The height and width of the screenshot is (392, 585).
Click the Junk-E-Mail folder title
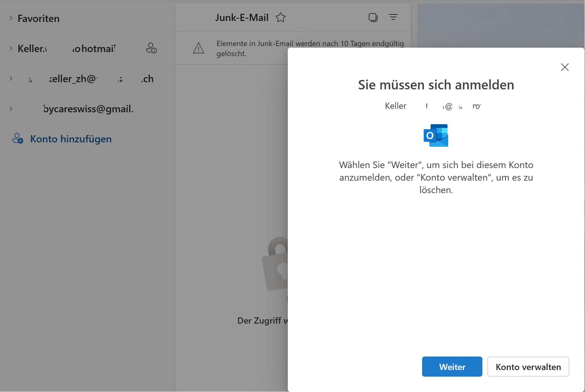click(x=242, y=18)
